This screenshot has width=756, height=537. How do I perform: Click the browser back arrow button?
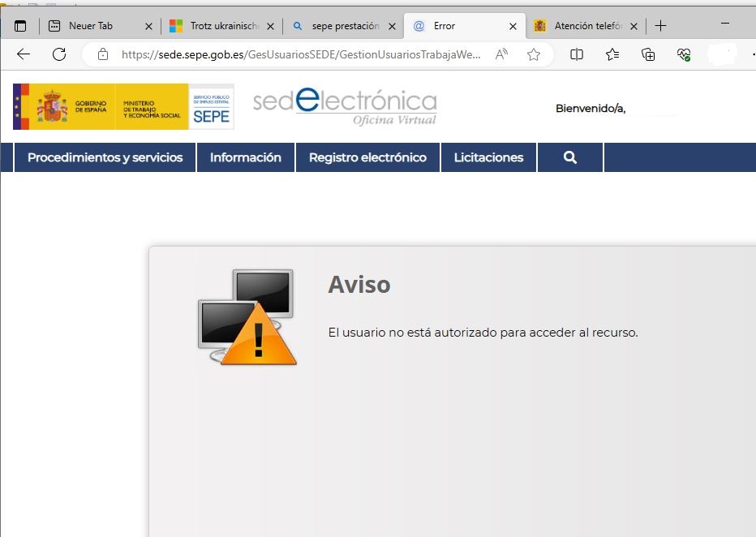24,54
